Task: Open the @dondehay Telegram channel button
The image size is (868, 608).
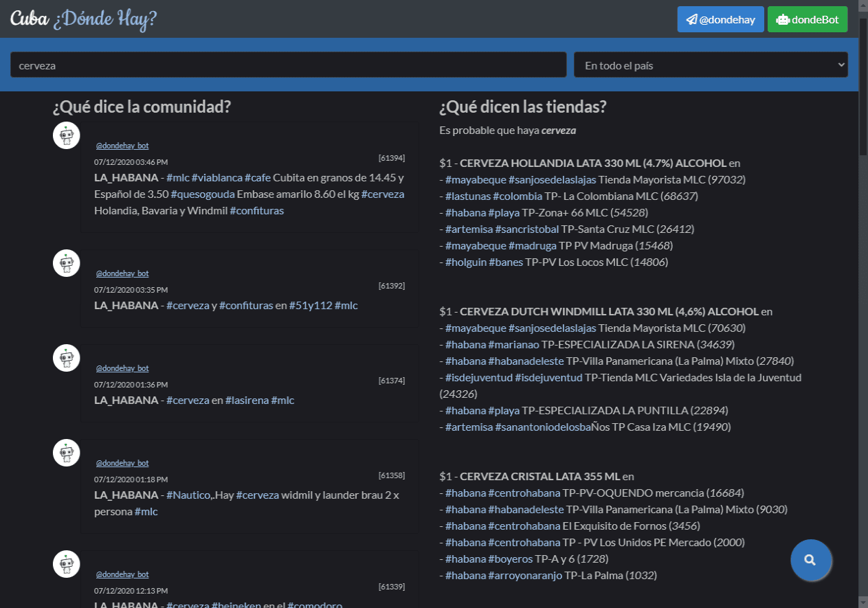Action: [x=720, y=19]
